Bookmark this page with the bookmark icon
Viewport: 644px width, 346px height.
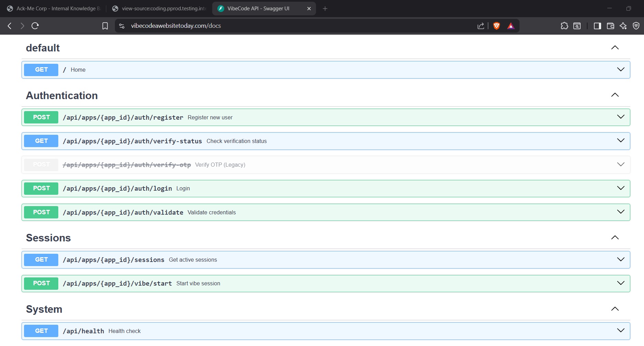click(x=105, y=26)
